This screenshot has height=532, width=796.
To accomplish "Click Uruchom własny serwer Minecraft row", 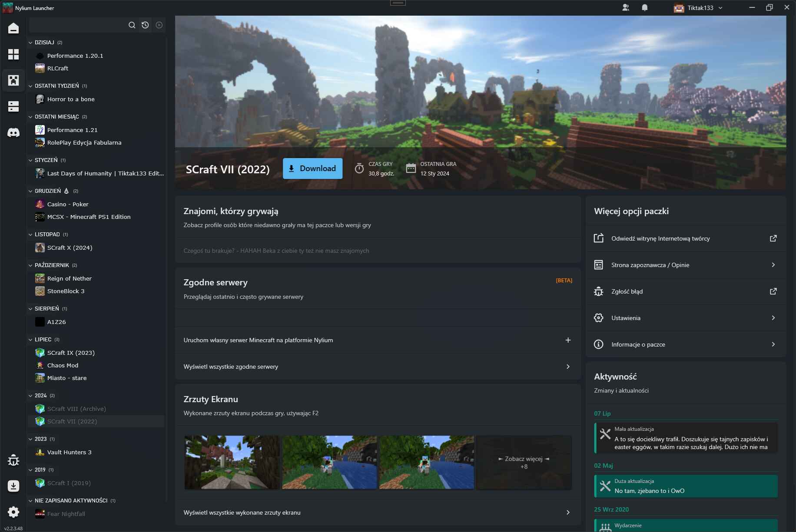I will point(378,340).
